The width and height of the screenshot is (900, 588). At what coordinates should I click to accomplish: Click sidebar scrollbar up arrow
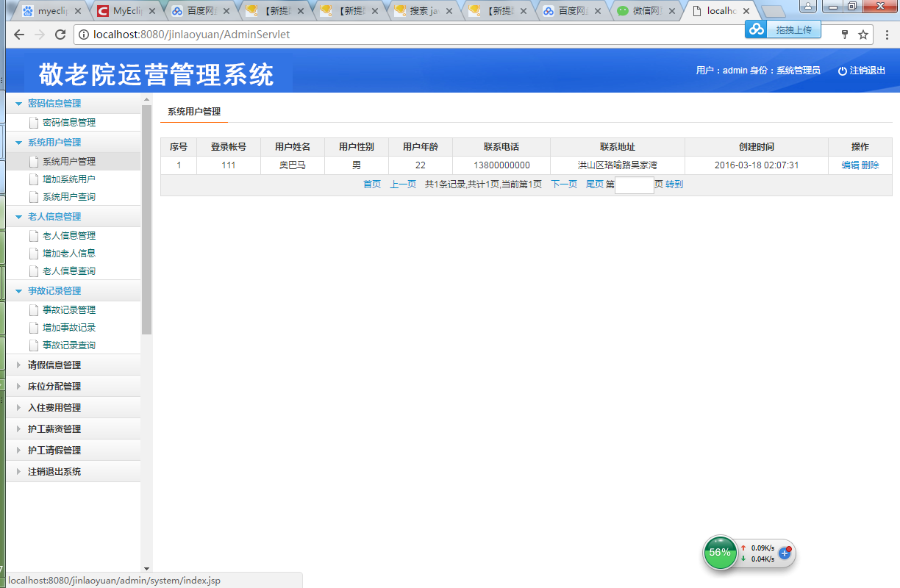tap(146, 98)
